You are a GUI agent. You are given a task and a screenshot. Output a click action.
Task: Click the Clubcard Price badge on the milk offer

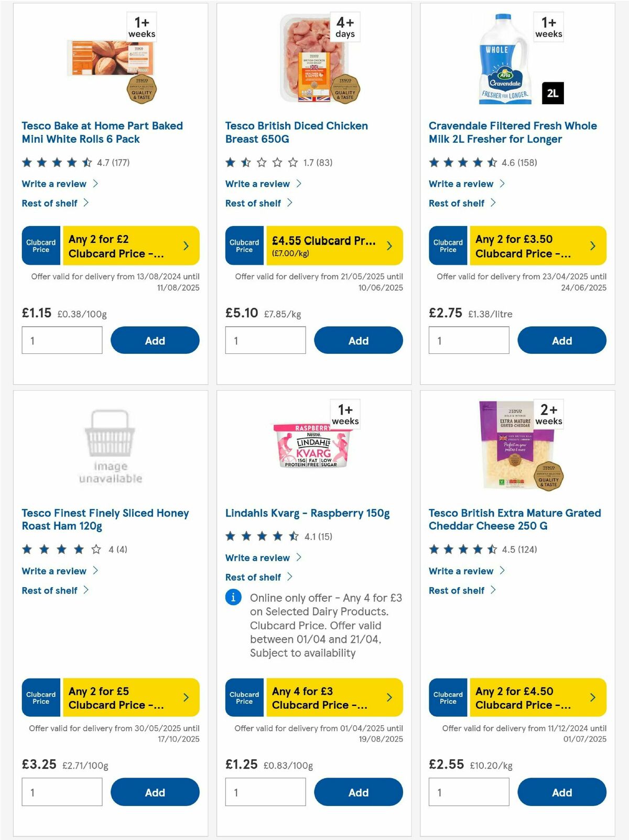coord(448,245)
